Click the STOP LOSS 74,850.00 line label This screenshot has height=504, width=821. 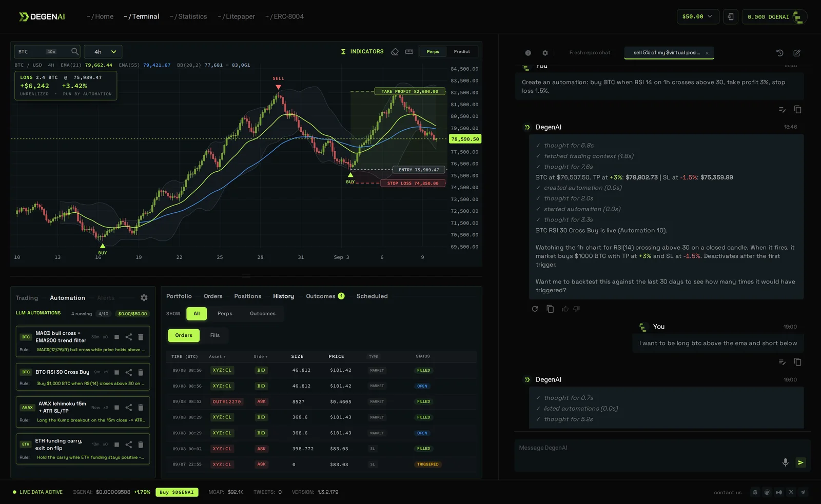tap(413, 183)
